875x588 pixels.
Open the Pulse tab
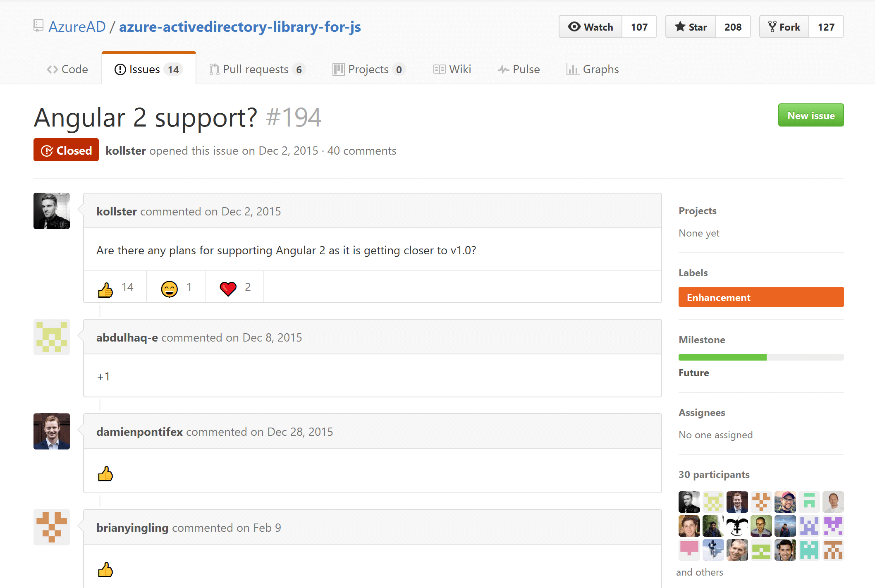[519, 69]
